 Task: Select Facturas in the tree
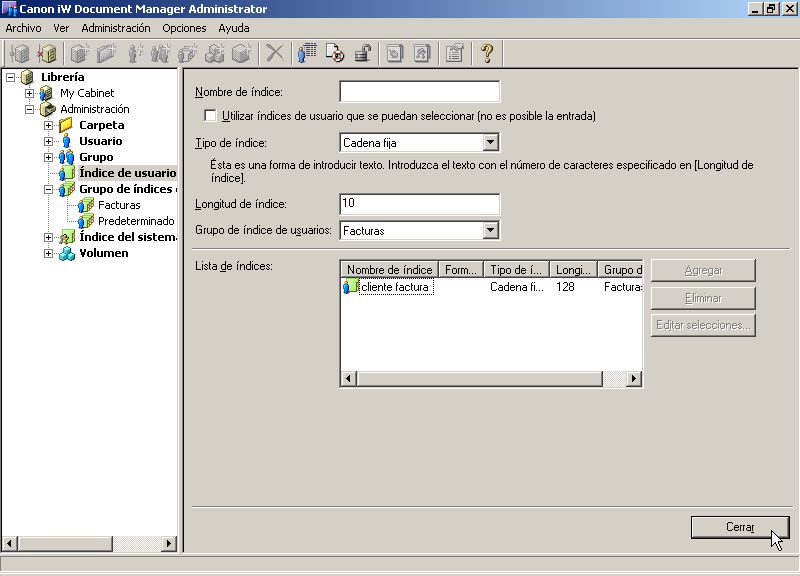pyautogui.click(x=119, y=205)
